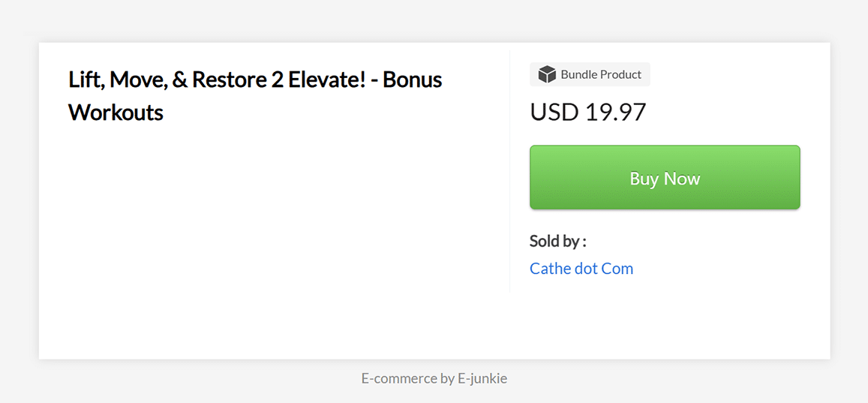
Task: Click the word Bonus in the title
Action: pyautogui.click(x=413, y=80)
